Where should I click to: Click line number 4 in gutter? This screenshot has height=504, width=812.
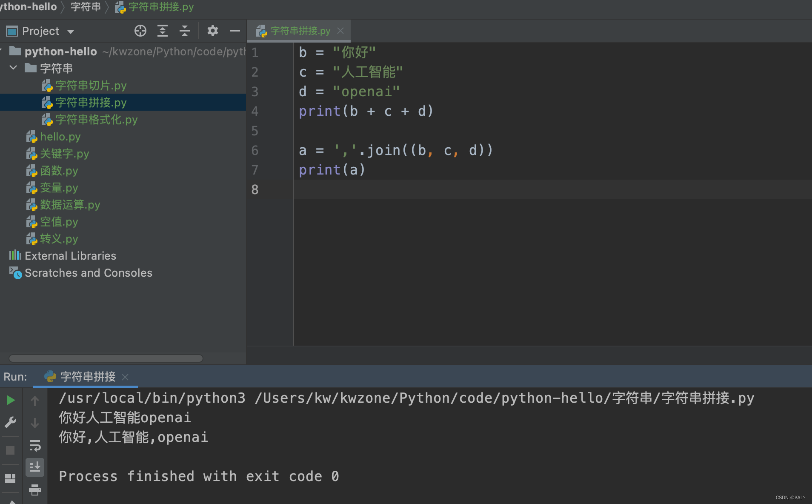[x=255, y=112]
